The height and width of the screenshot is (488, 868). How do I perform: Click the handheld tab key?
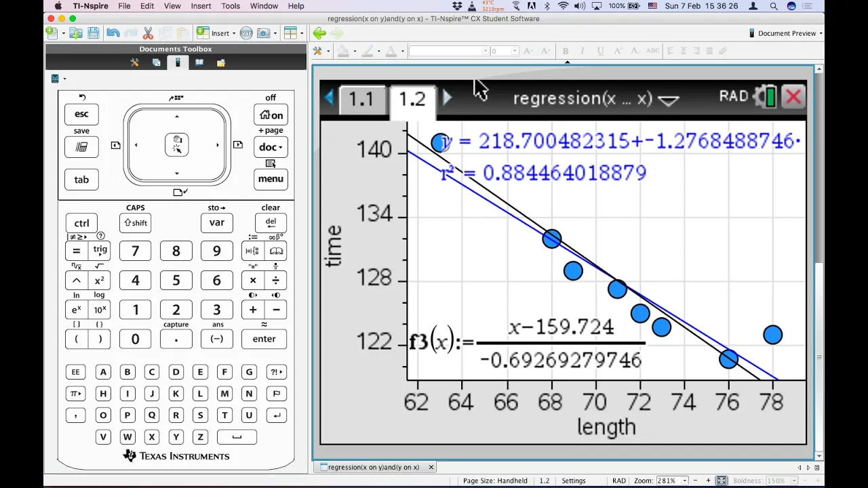point(81,180)
